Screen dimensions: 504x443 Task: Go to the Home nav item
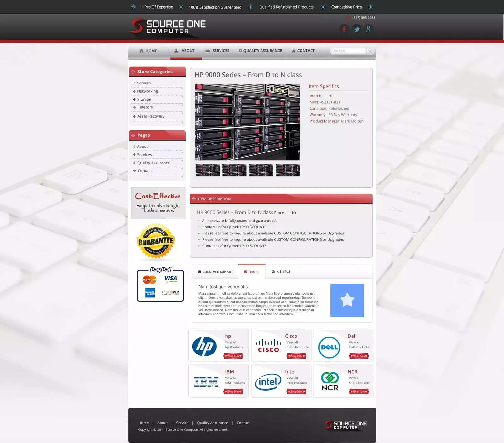(x=148, y=51)
